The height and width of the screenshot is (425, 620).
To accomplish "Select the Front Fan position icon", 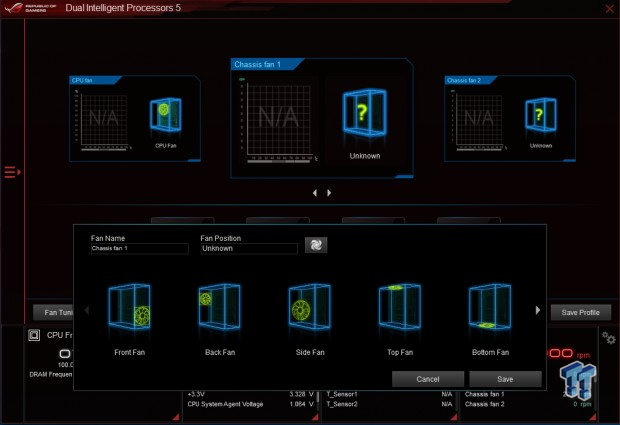I will pos(129,307).
